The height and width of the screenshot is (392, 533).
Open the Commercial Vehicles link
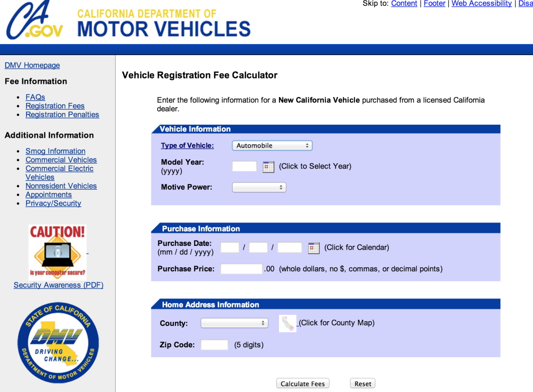click(61, 160)
